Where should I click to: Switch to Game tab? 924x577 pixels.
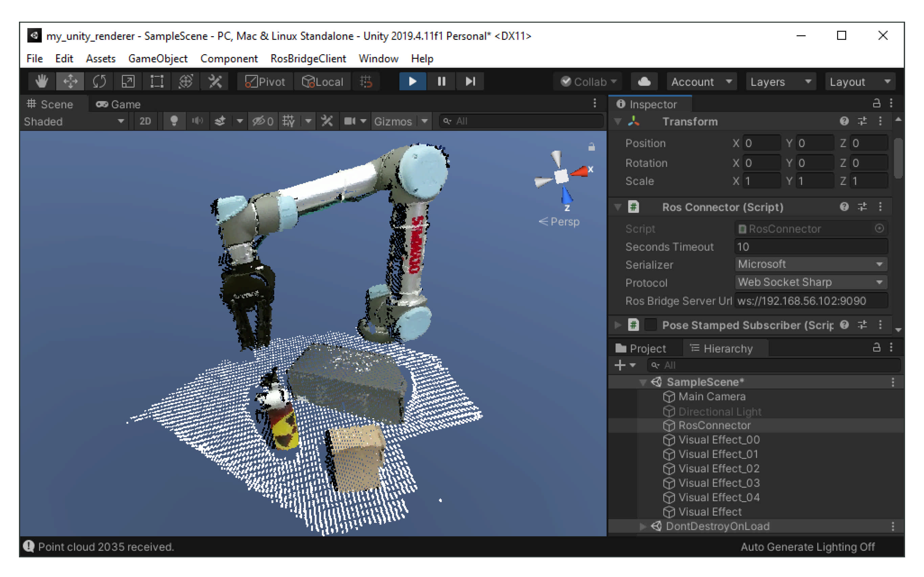[118, 104]
